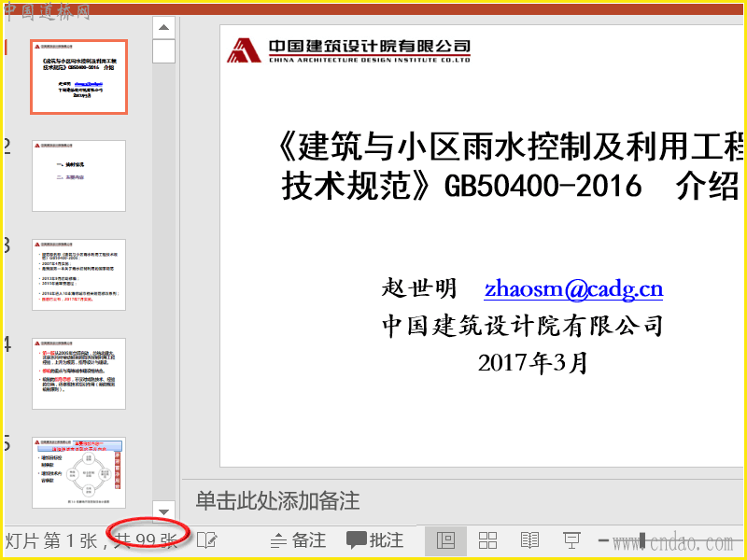Click the author name 赵世明

(x=419, y=288)
